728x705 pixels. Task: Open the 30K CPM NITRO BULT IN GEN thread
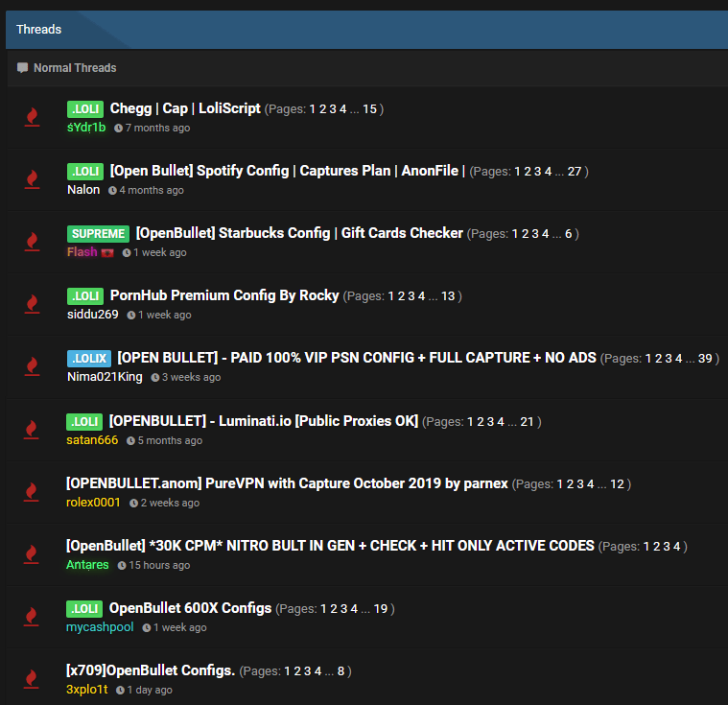pyautogui.click(x=330, y=546)
